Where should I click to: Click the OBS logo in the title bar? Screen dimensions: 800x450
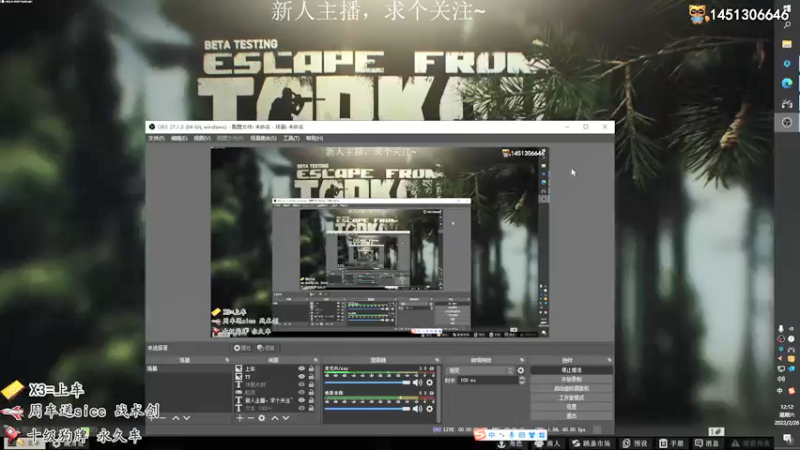pyautogui.click(x=152, y=127)
